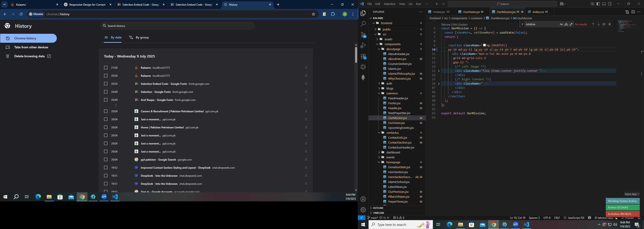Click the bg-[#e8f1fc] color swatch on line 9
The image size is (644, 229).
tap(485, 45)
